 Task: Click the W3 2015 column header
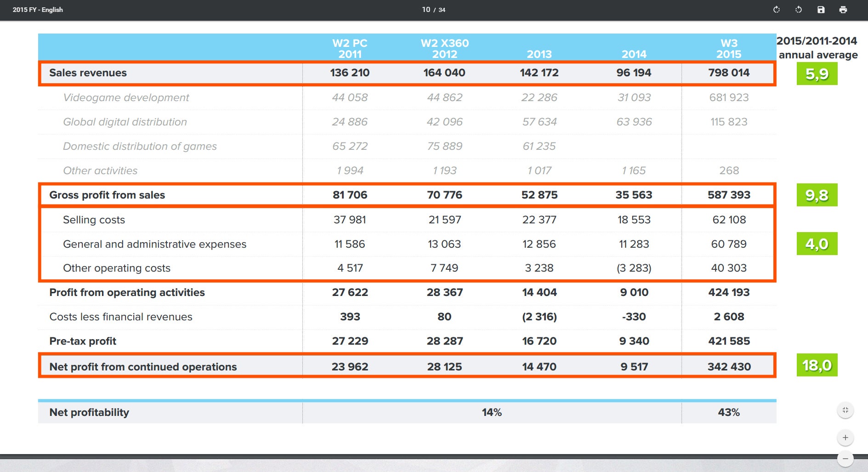pyautogui.click(x=729, y=48)
